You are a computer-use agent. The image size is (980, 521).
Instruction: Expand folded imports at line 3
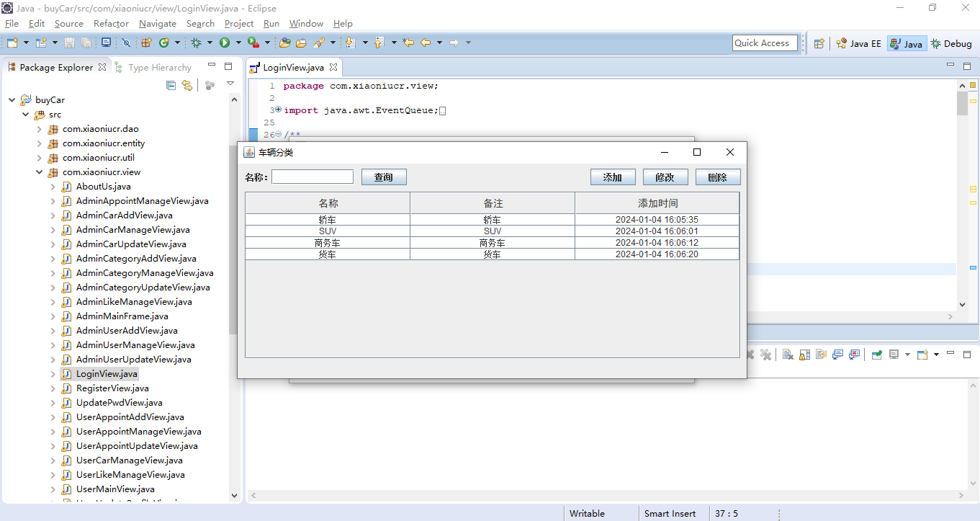tap(279, 110)
